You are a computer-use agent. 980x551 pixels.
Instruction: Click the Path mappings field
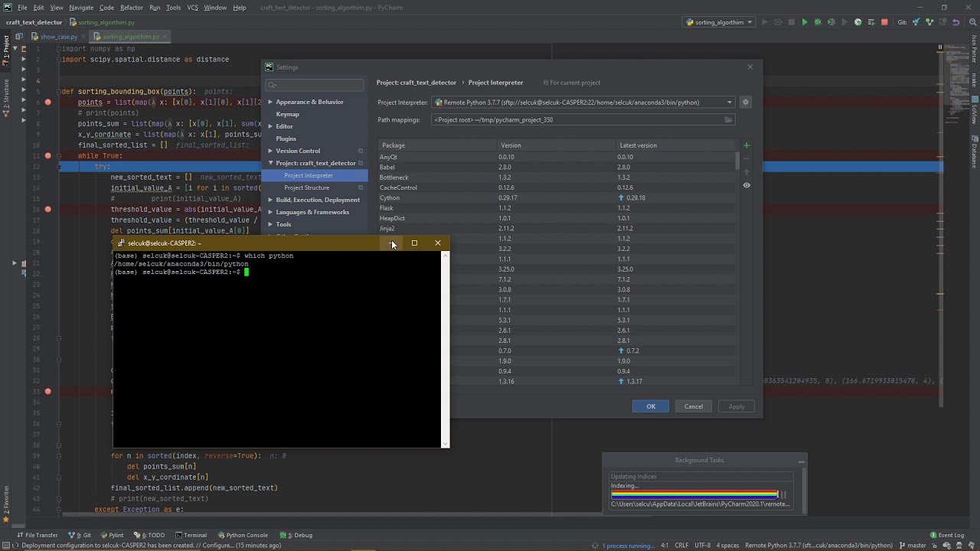coord(583,119)
